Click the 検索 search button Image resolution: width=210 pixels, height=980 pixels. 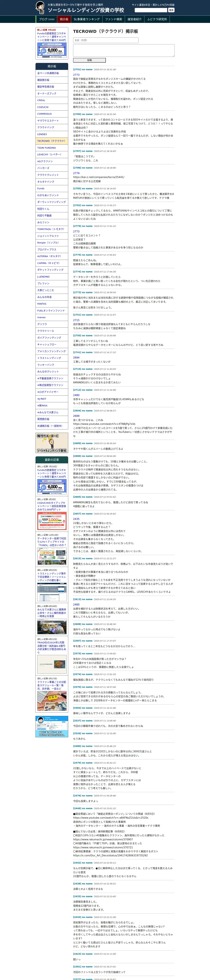pyautogui.click(x=171, y=10)
